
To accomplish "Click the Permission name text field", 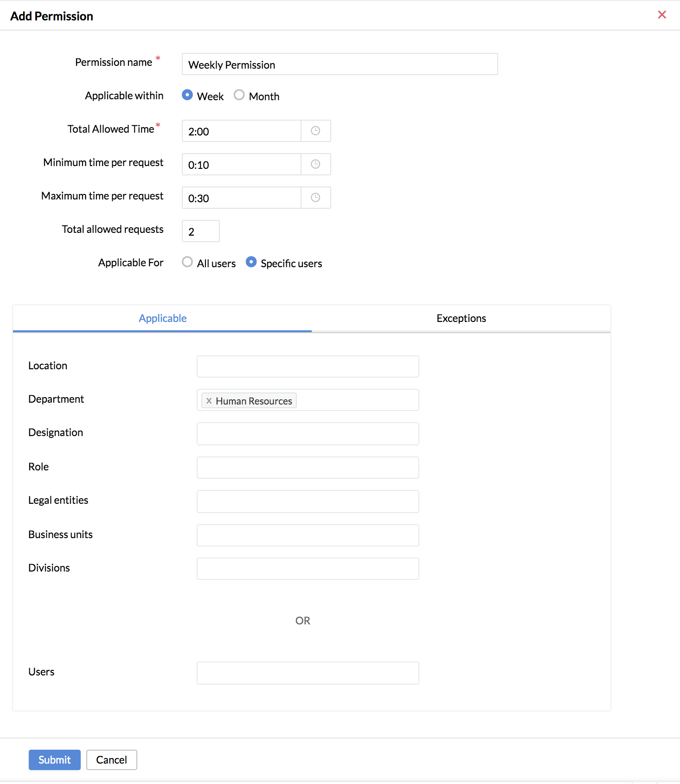I will 340,64.
